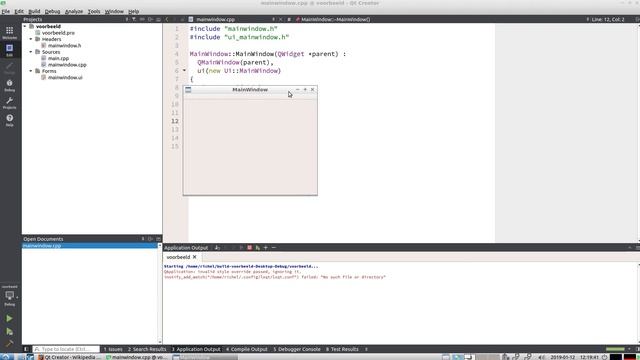Click the Qt Creator - Wikipedia taskbar entry

(69, 357)
